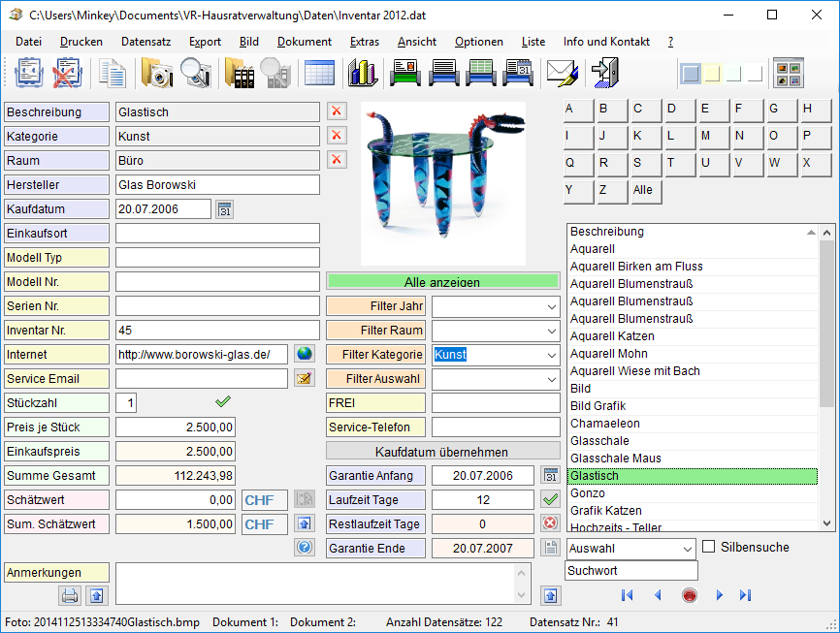Viewport: 840px width, 633px height.
Task: Click the email icon next to Service Email
Action: coord(305,378)
